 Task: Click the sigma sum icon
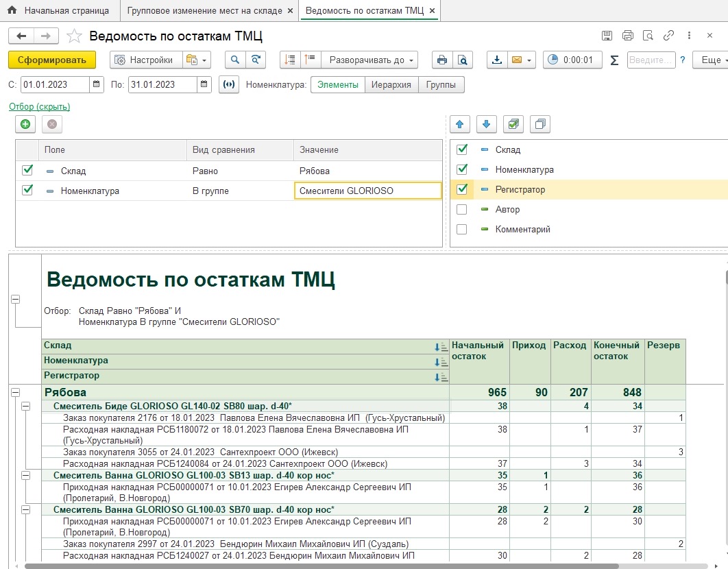click(614, 60)
